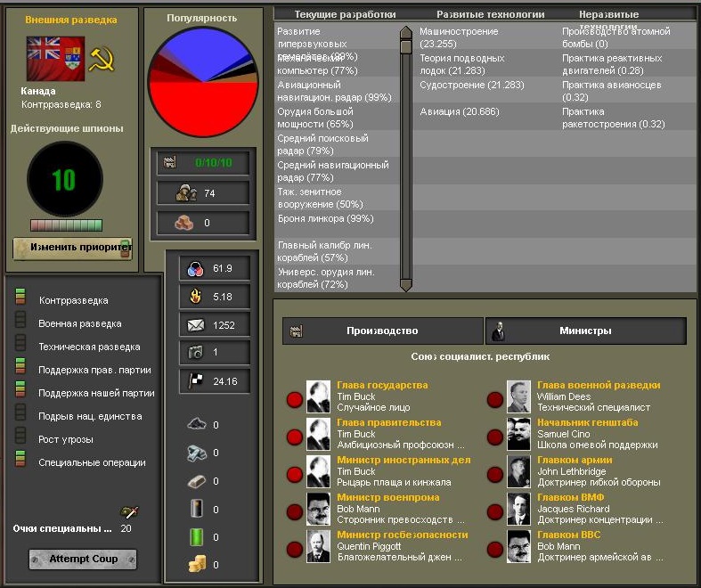Click Samuel Cino chief of staff portrait
Image resolution: width=701 pixels, height=588 pixels.
pos(518,434)
